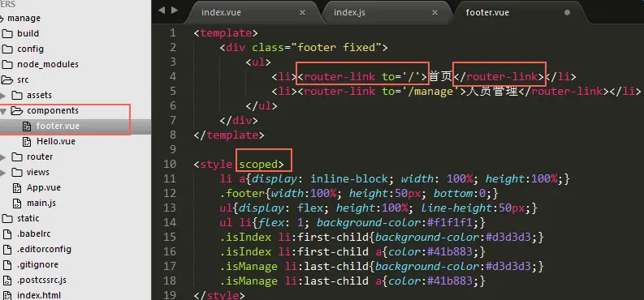Image resolution: width=644 pixels, height=300 pixels.
Task: Select the router folder label
Action: click(x=40, y=157)
